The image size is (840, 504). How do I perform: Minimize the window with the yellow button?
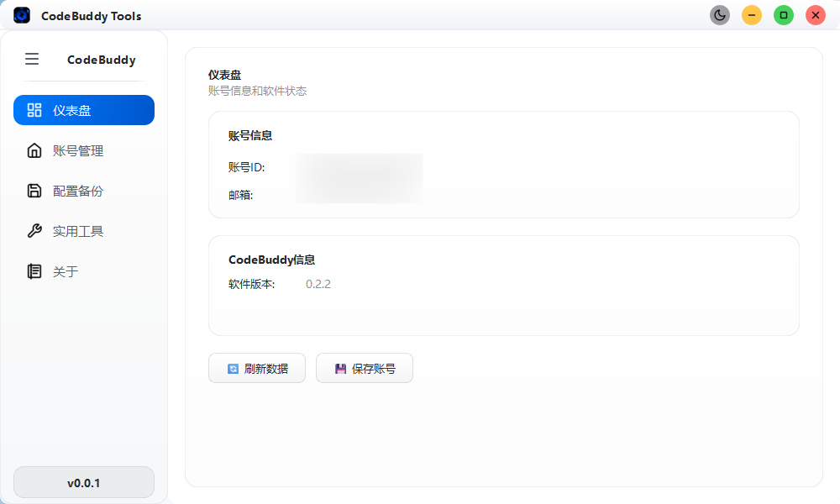click(752, 15)
